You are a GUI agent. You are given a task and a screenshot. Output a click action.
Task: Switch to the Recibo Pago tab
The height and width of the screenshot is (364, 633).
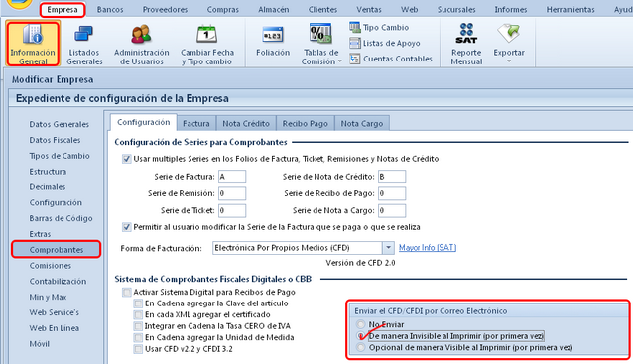[306, 124]
